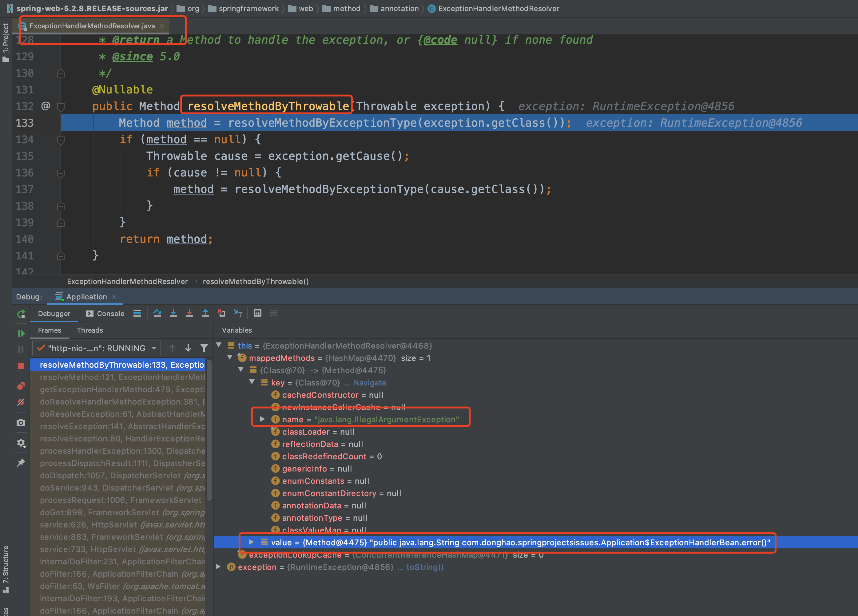Expand the name field node

point(262,419)
